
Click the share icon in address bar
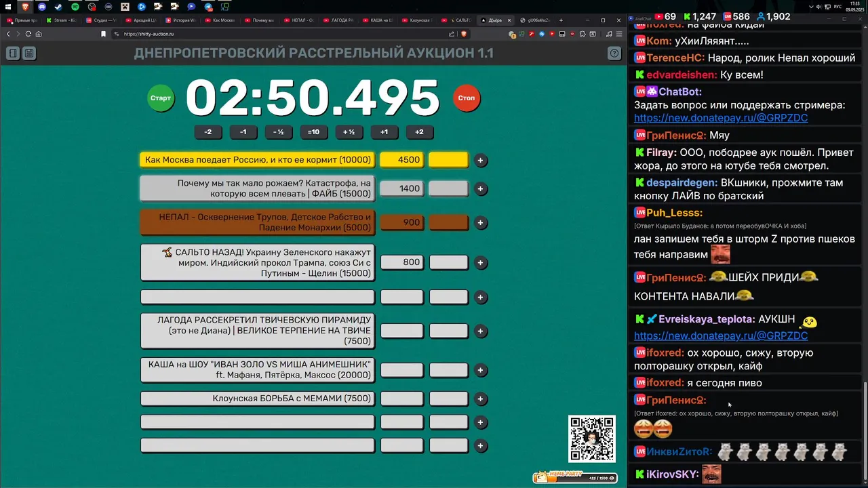[x=452, y=34]
